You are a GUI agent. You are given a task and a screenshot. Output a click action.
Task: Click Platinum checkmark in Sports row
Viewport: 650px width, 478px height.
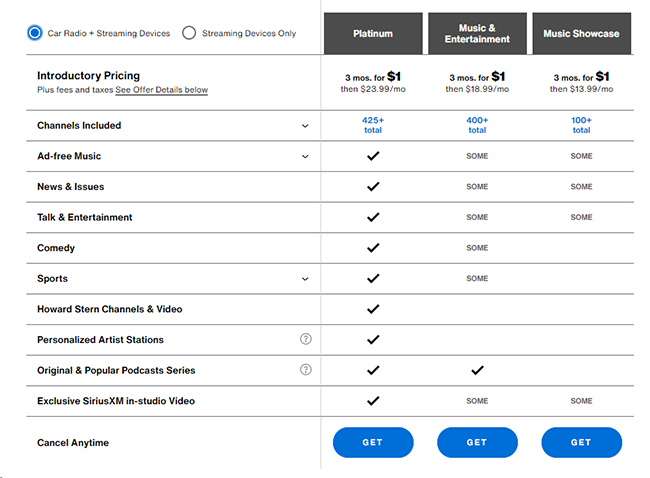(373, 278)
